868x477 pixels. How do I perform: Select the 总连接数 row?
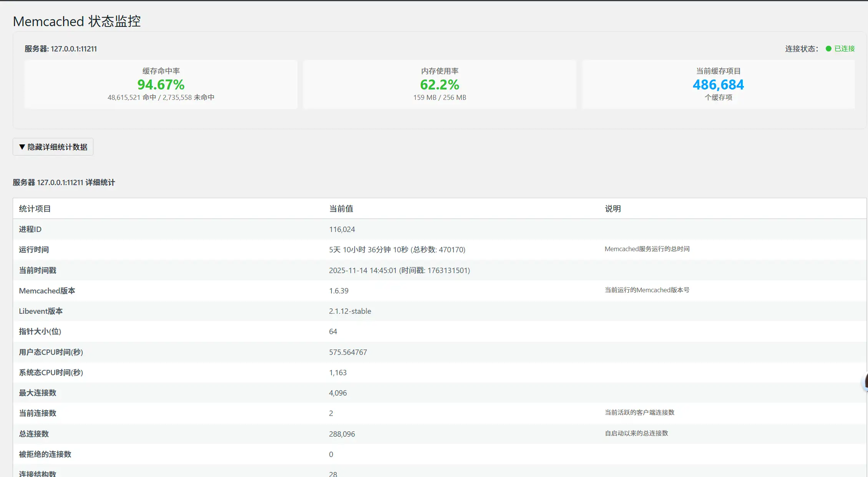coord(34,434)
